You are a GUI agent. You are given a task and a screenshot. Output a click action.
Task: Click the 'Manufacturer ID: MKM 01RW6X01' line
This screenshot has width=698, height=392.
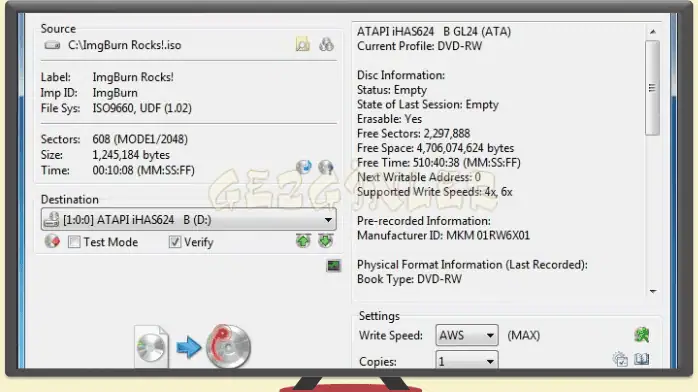[x=443, y=235]
